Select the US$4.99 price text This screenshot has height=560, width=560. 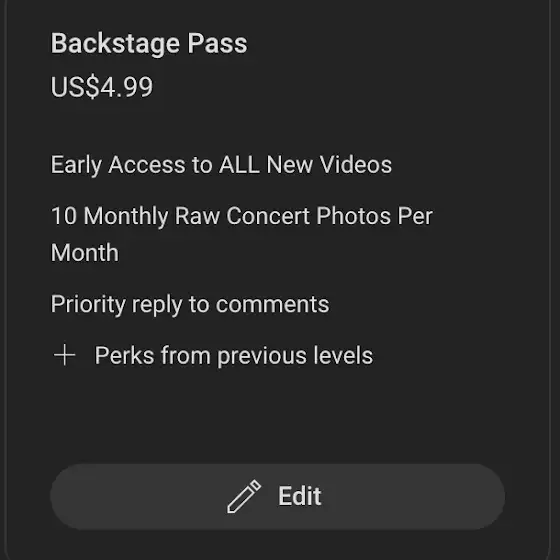coord(102,87)
